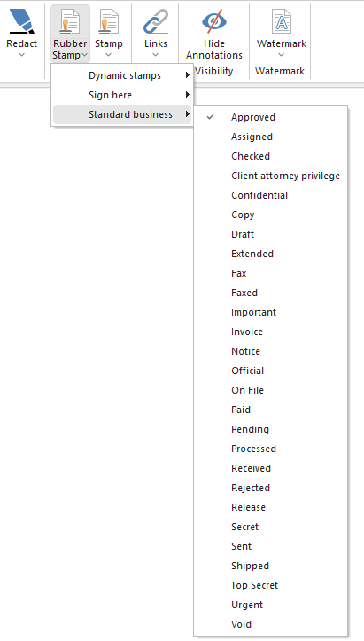Select the Redact highlighter icon
This screenshot has width=364, height=641.
[21, 21]
